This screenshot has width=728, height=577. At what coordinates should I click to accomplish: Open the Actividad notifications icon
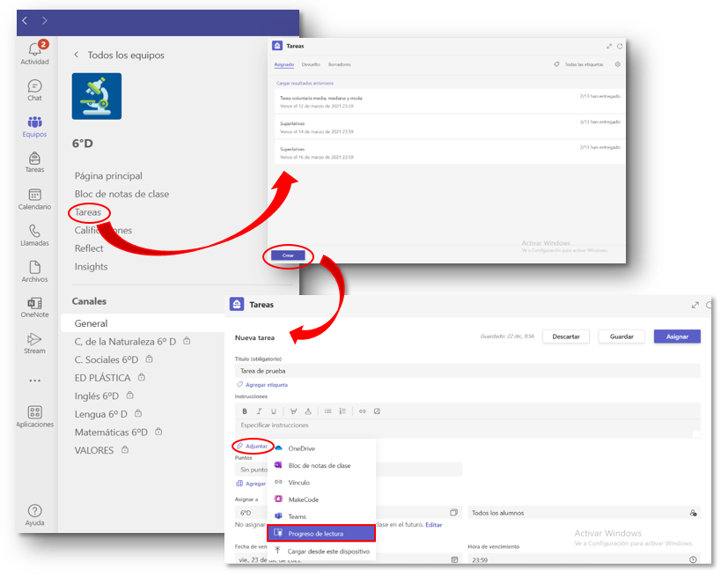tap(34, 52)
